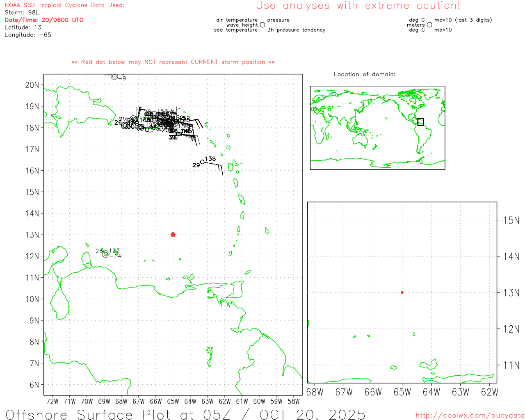Image resolution: width=525 pixels, height=420 pixels.
Task: Click the 20N latitude label on main map
Action: pos(32,85)
